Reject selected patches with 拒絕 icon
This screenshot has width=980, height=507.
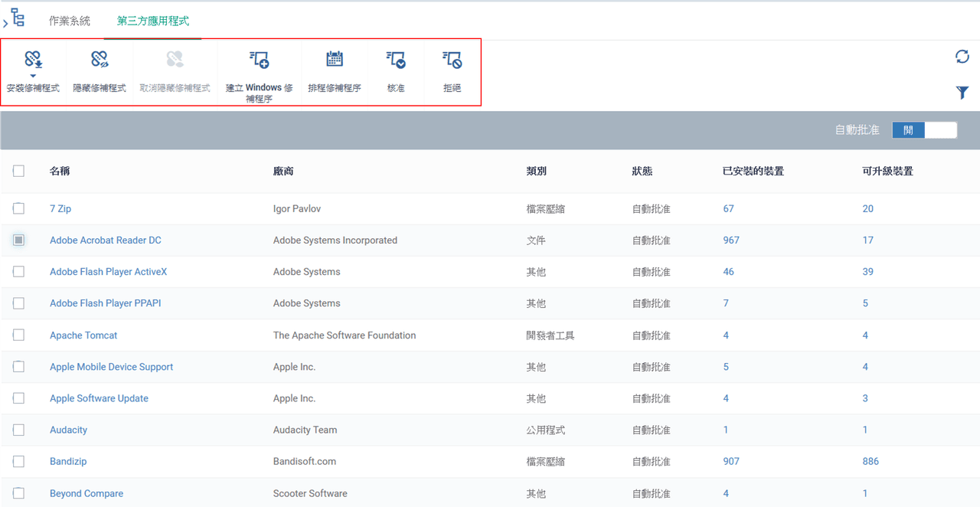(x=452, y=59)
